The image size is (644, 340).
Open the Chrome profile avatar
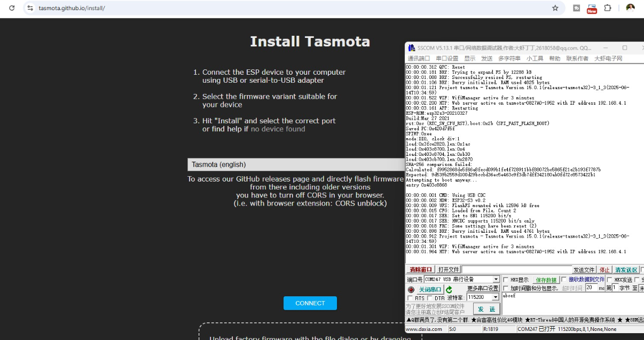[x=630, y=8]
